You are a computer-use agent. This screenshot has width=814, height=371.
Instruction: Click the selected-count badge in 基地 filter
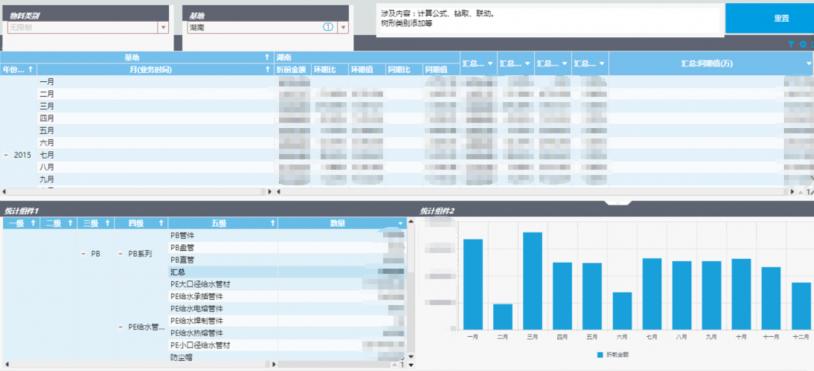(328, 28)
